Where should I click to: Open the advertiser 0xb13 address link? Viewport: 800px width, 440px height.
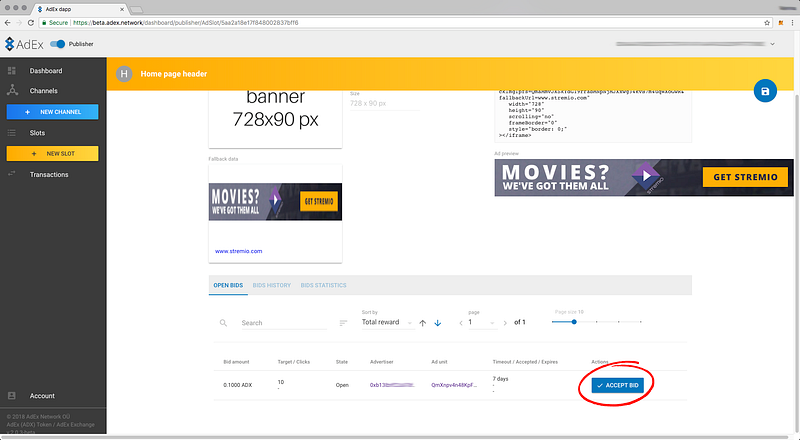coord(392,385)
